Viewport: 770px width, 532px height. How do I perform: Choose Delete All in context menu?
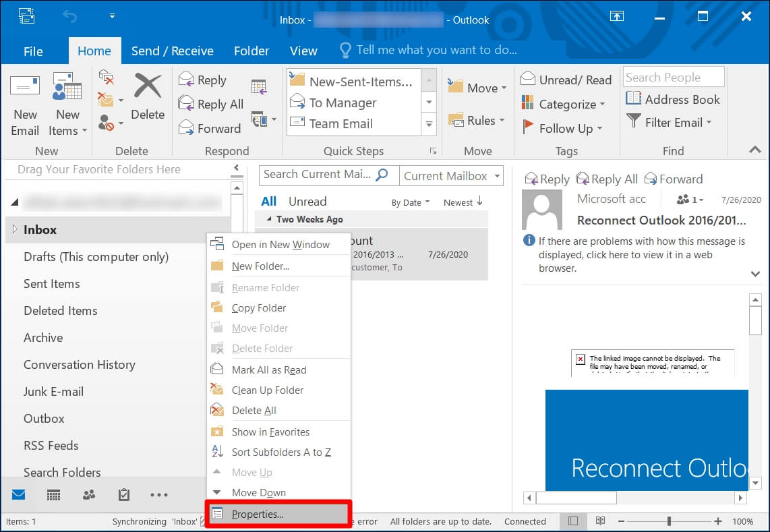279,410
